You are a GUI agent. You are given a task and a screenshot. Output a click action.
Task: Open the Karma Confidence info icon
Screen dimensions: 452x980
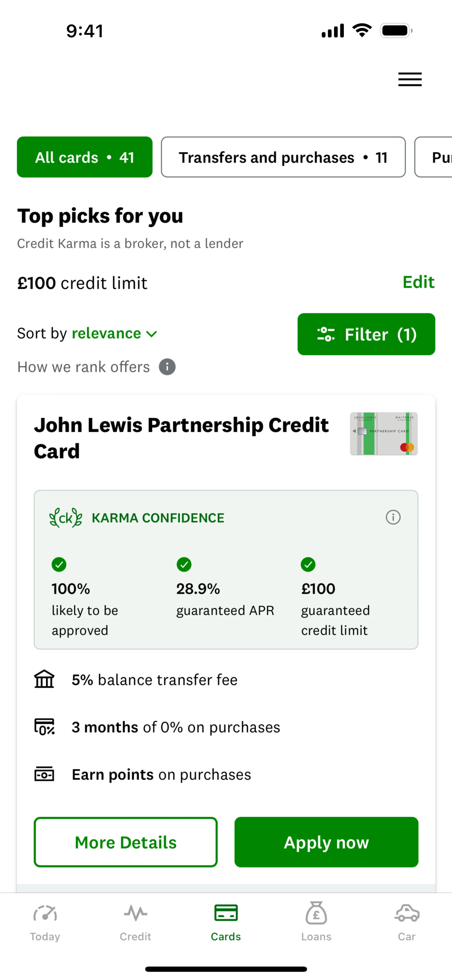tap(393, 517)
